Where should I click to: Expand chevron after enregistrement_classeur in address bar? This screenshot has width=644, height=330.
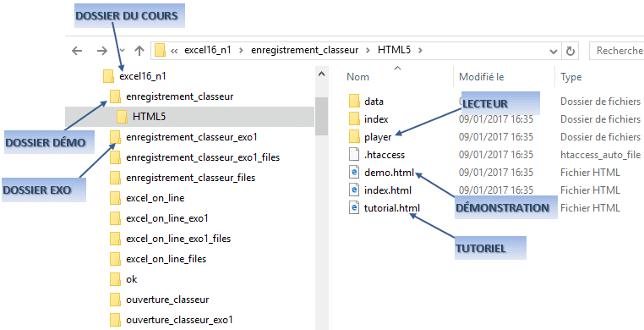368,51
